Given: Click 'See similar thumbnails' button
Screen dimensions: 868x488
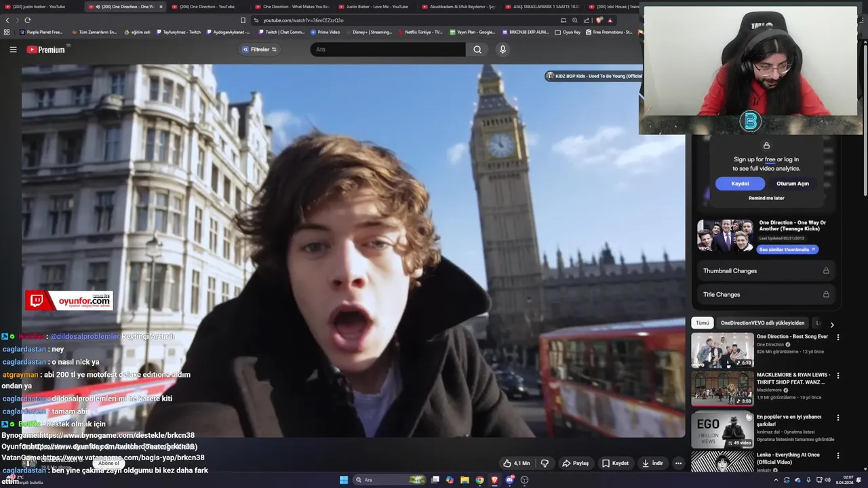Looking at the screenshot, I should pos(787,249).
